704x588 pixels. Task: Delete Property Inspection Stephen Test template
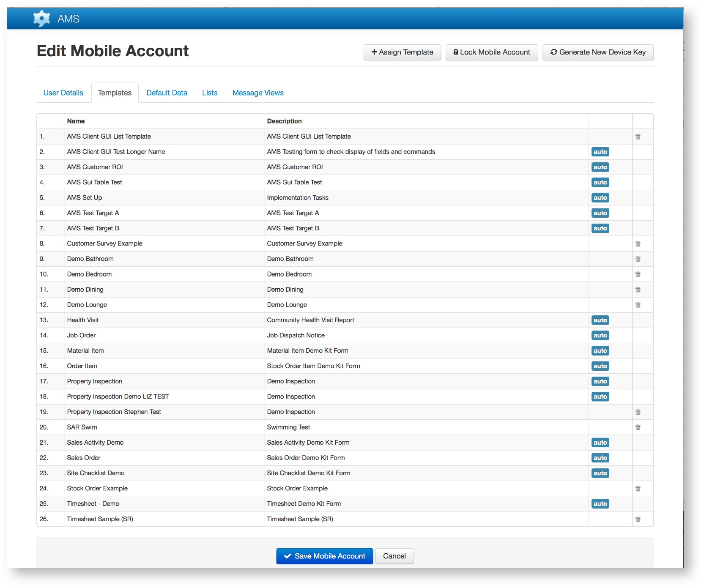638,412
